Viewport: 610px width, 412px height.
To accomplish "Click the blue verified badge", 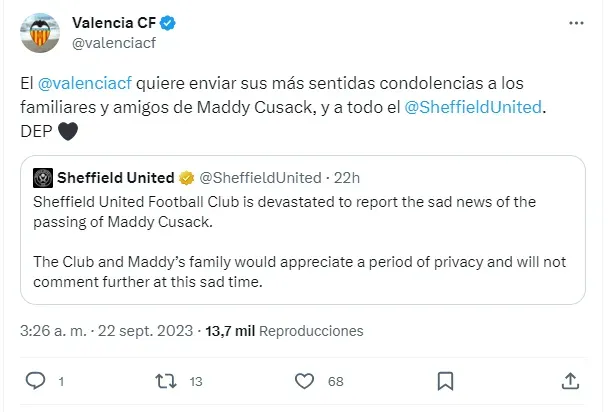I will (x=168, y=23).
